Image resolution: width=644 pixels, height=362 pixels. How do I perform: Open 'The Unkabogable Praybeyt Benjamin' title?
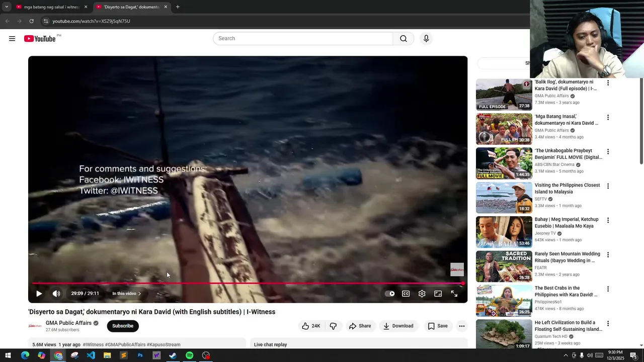(x=568, y=154)
